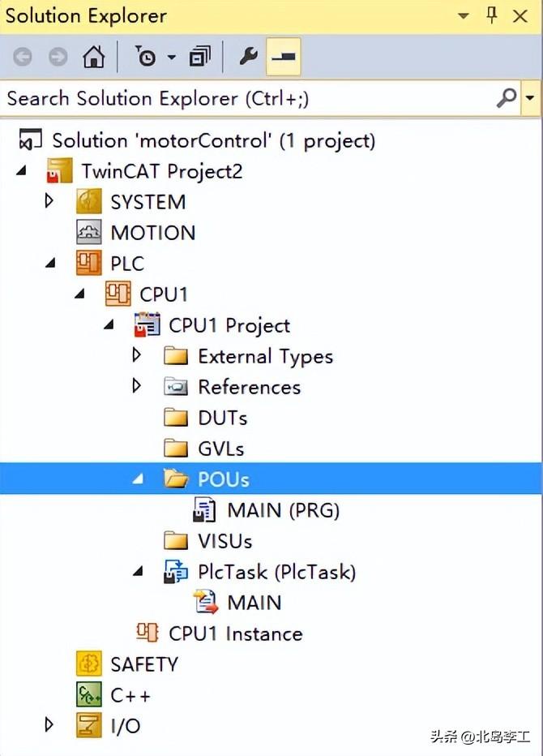The width and height of the screenshot is (543, 756).
Task: Click the Home icon in toolbar
Action: [x=94, y=57]
